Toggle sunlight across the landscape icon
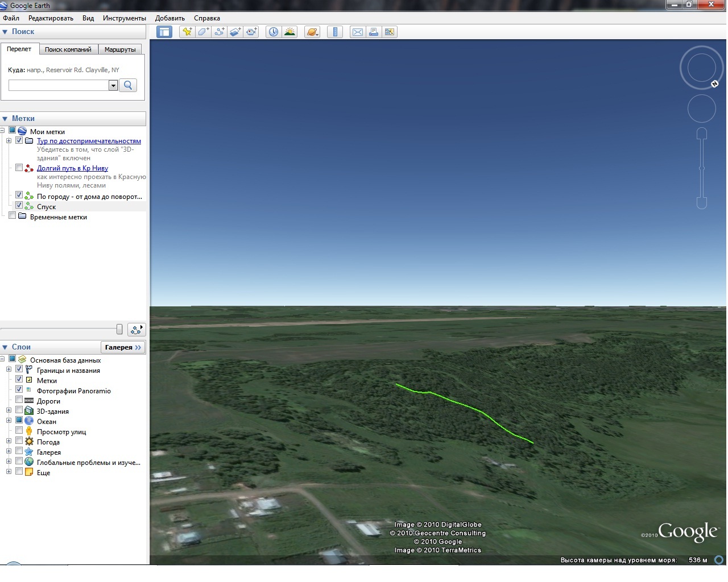 [x=289, y=32]
